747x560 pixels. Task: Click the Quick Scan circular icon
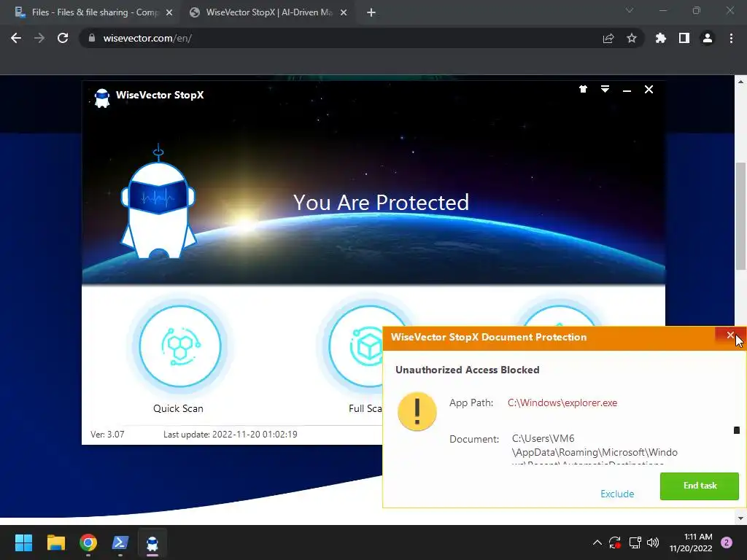[180, 346]
